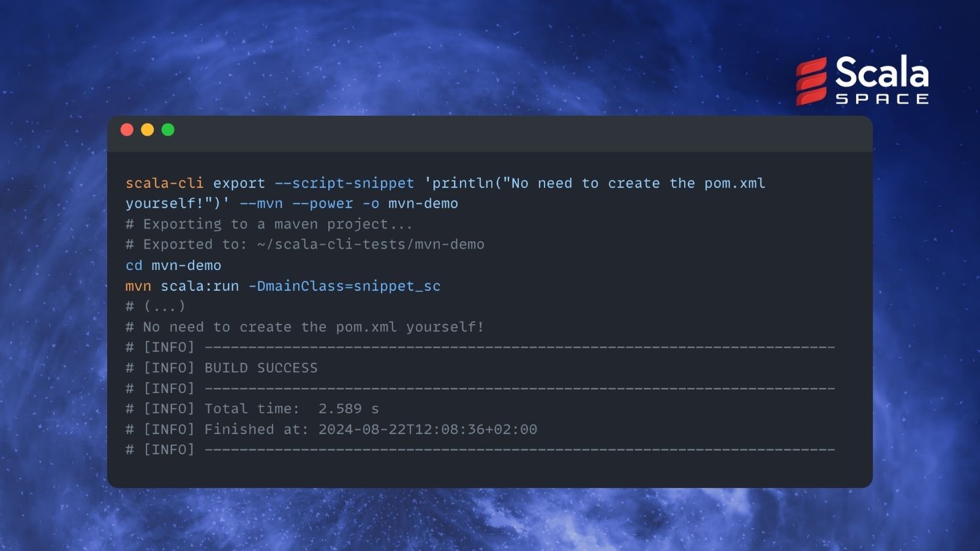The width and height of the screenshot is (980, 551).
Task: Click the green maximize dot
Action: pos(168,130)
